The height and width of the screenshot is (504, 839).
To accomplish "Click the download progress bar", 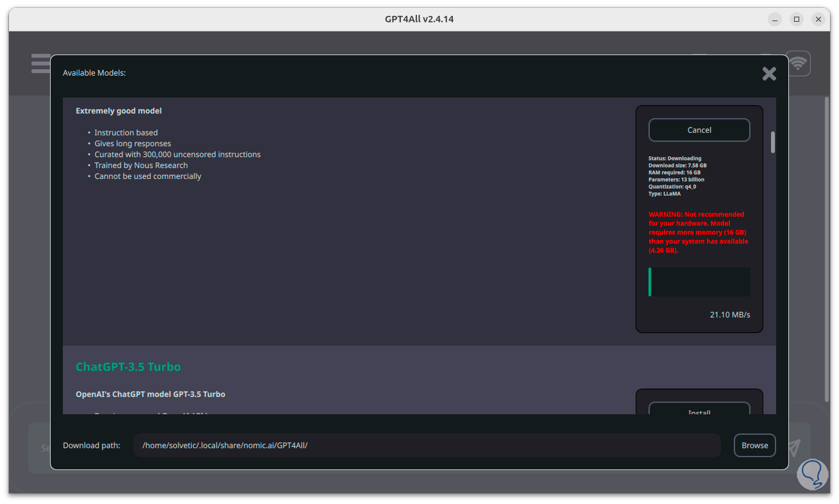I will point(699,282).
